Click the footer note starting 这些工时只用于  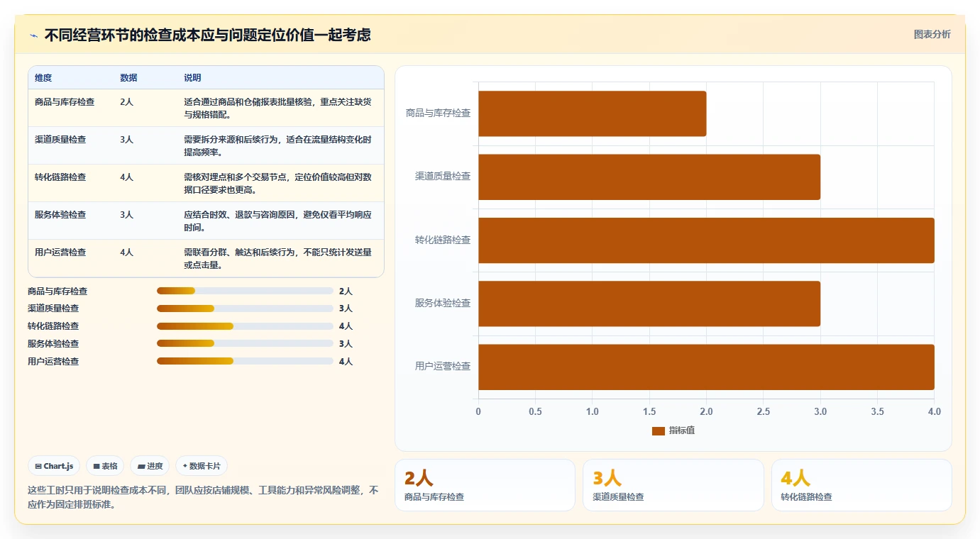[x=203, y=497]
